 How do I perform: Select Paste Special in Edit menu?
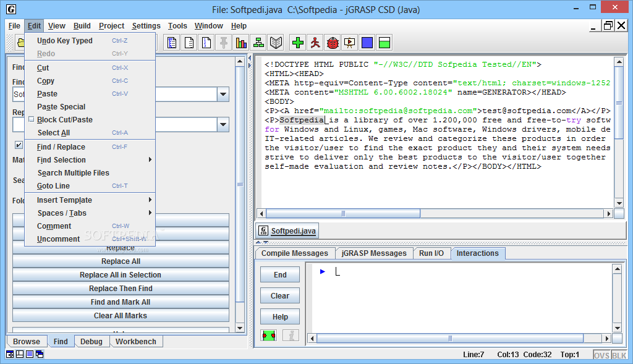(x=90, y=106)
